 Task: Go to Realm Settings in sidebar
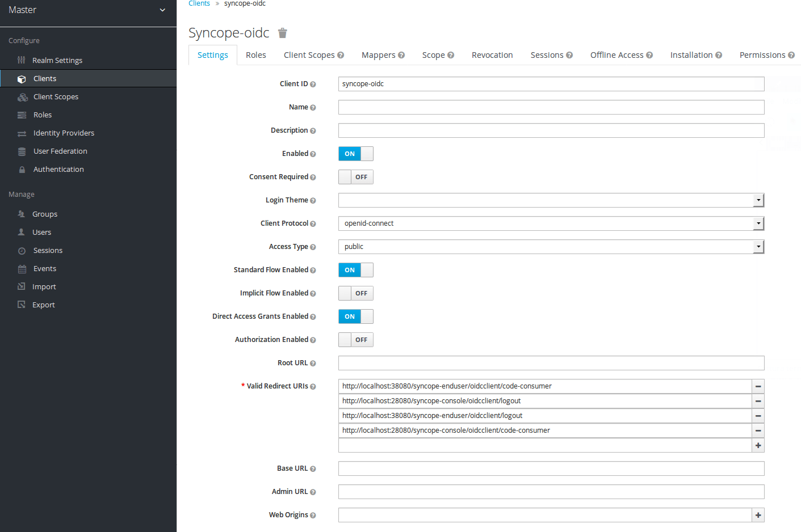click(x=57, y=60)
